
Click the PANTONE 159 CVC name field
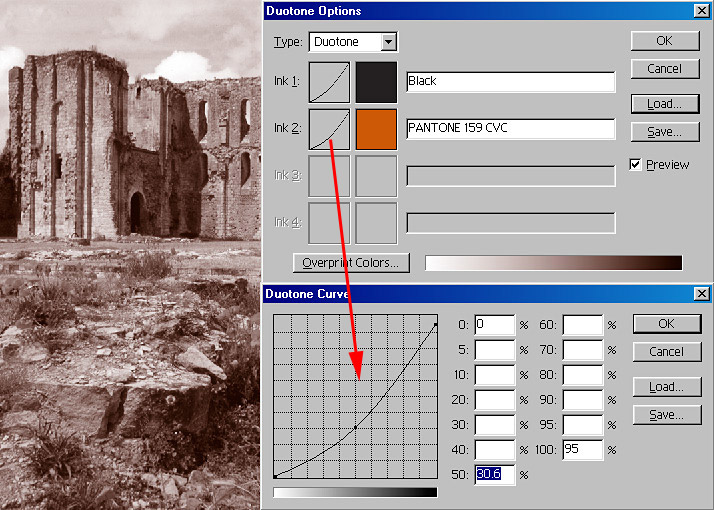pyautogui.click(x=510, y=129)
